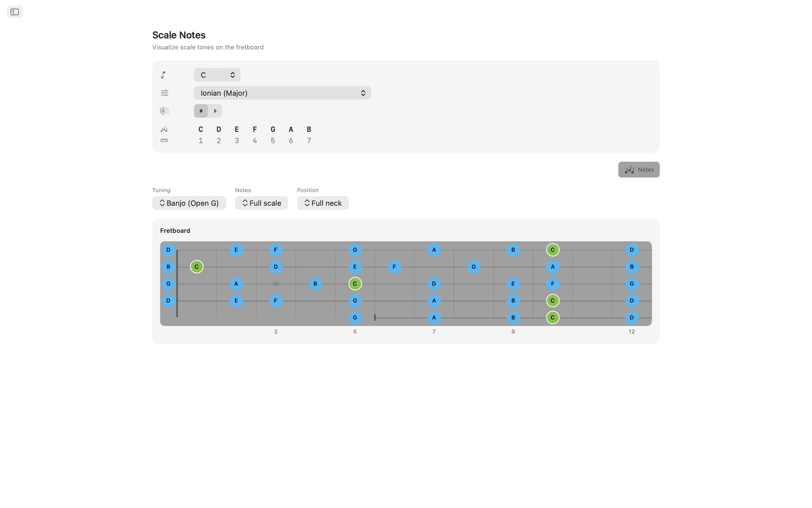Screen dimensions: 812x508
Task: Open the Full neck position dropdown
Action: point(323,203)
